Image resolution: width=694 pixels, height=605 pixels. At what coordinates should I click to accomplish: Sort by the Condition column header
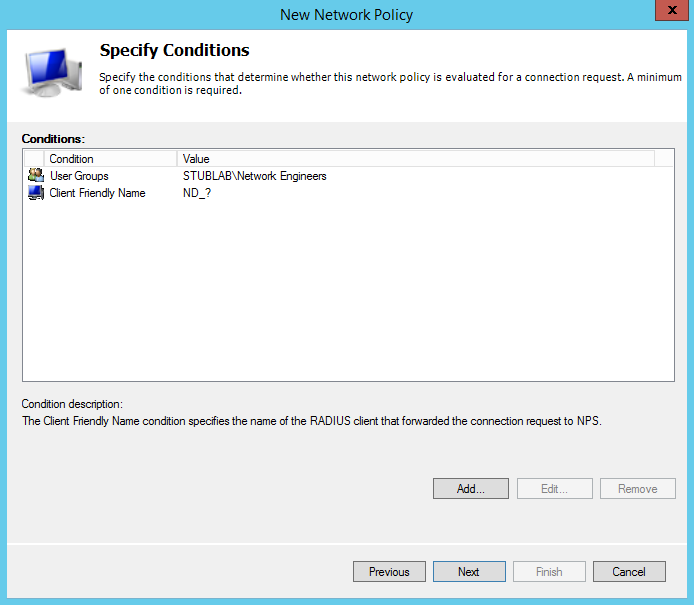[x=110, y=158]
